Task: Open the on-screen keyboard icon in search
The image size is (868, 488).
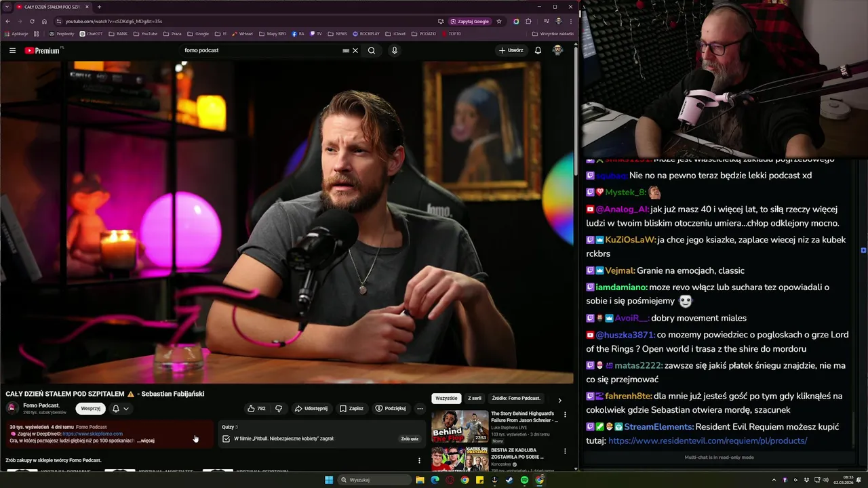Action: [x=346, y=50]
